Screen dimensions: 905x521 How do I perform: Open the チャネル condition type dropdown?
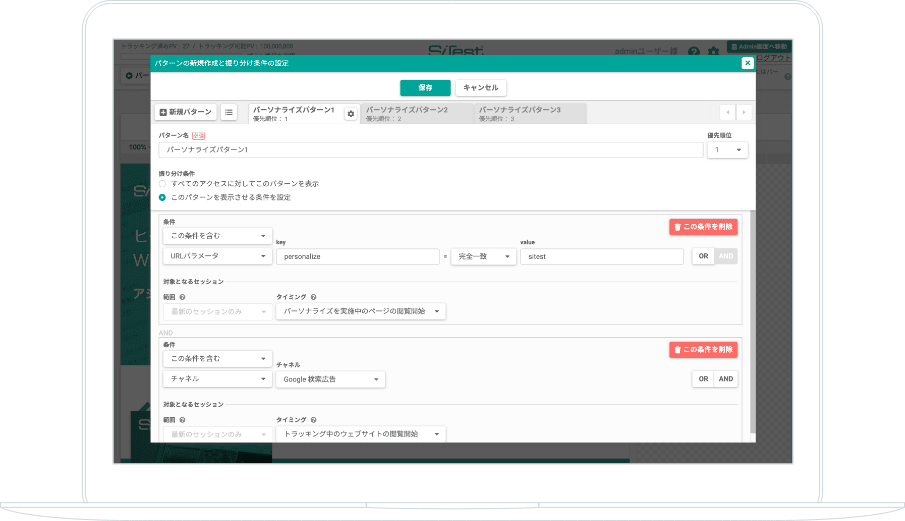pos(218,379)
